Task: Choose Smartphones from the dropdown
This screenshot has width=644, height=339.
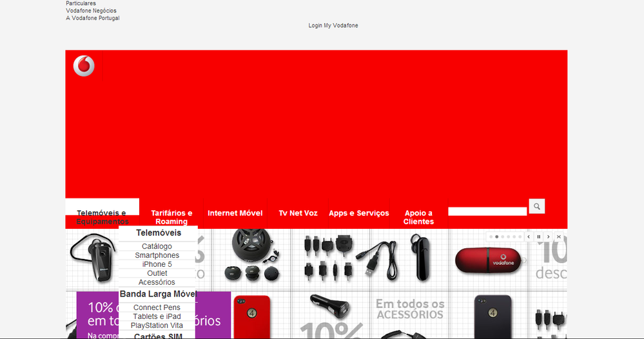Action: click(x=157, y=255)
